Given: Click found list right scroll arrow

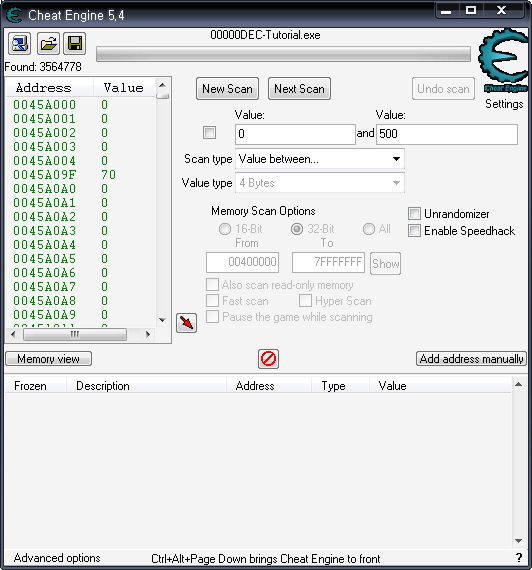Looking at the screenshot, I should pyautogui.click(x=148, y=334).
